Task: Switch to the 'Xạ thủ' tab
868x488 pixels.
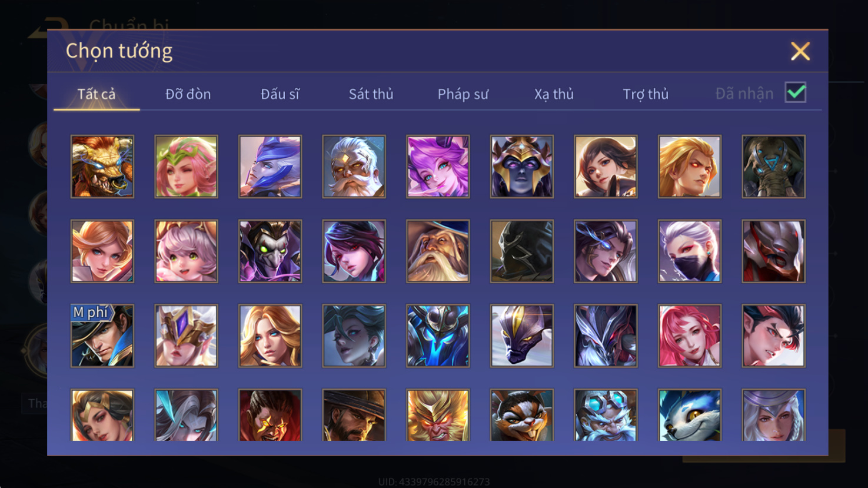Action: [554, 94]
